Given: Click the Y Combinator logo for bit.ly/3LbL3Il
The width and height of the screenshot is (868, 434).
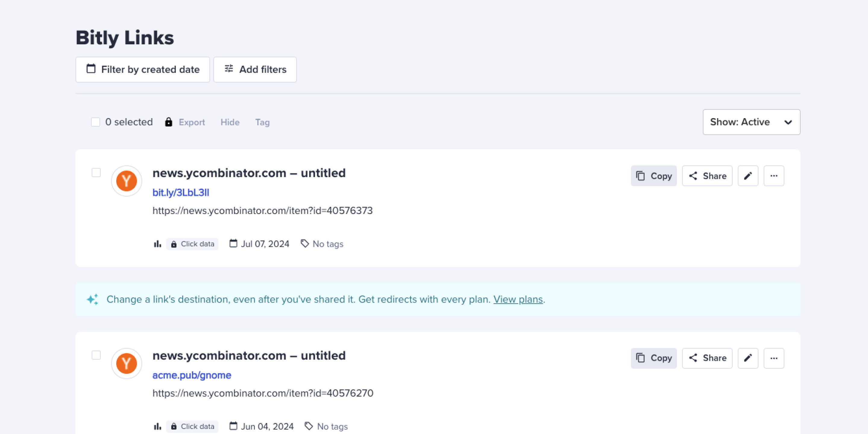Looking at the screenshot, I should 126,181.
